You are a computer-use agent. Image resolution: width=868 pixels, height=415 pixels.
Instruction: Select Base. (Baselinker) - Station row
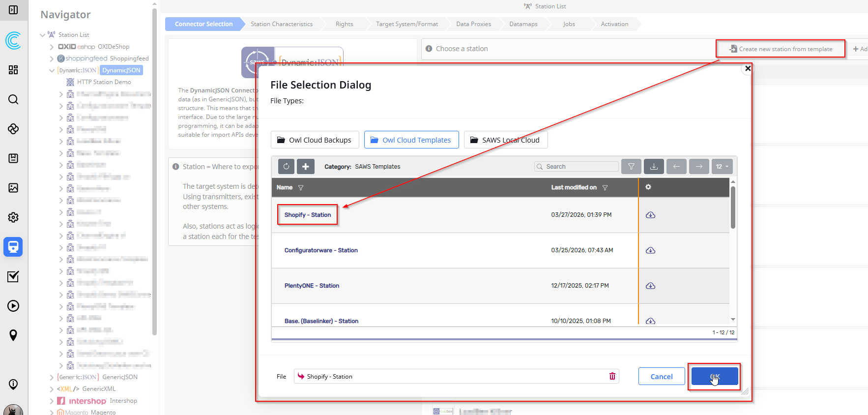click(500, 315)
